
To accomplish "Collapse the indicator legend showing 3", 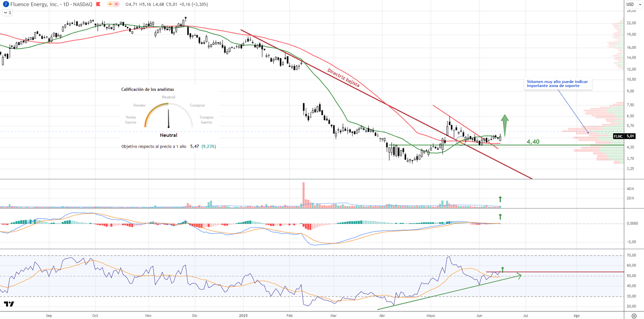I will (x=8, y=12).
